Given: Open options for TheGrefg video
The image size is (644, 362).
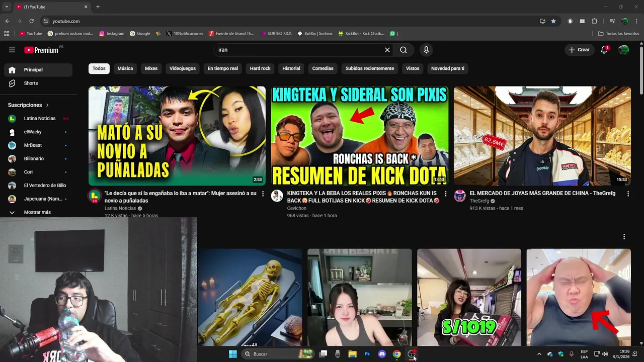Looking at the screenshot, I should pyautogui.click(x=628, y=194).
